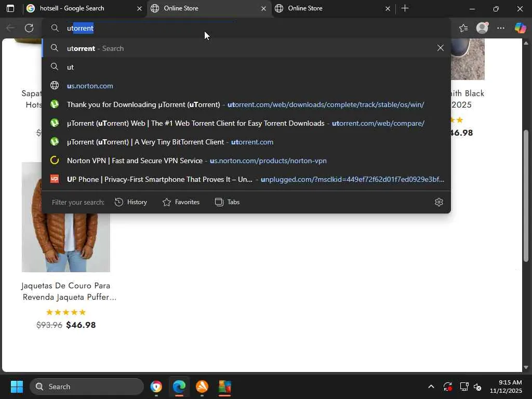Show hidden system tray icons
Screen dimensions: 532x399
pyautogui.click(x=431, y=387)
